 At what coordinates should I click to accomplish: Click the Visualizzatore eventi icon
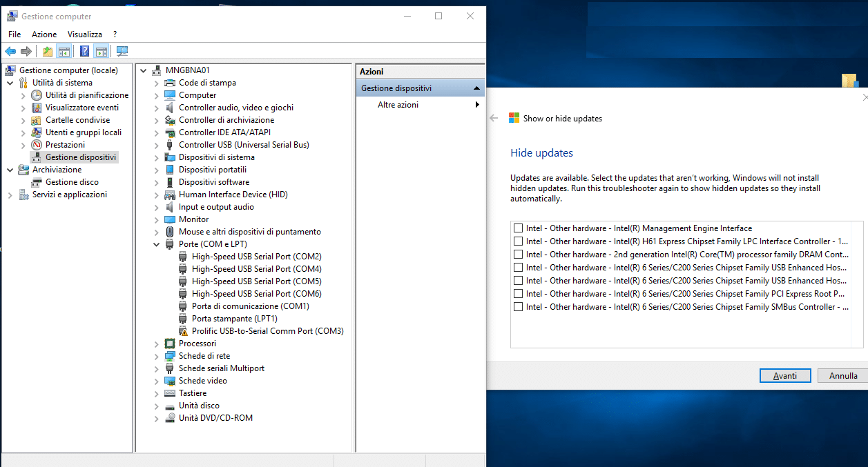(37, 108)
